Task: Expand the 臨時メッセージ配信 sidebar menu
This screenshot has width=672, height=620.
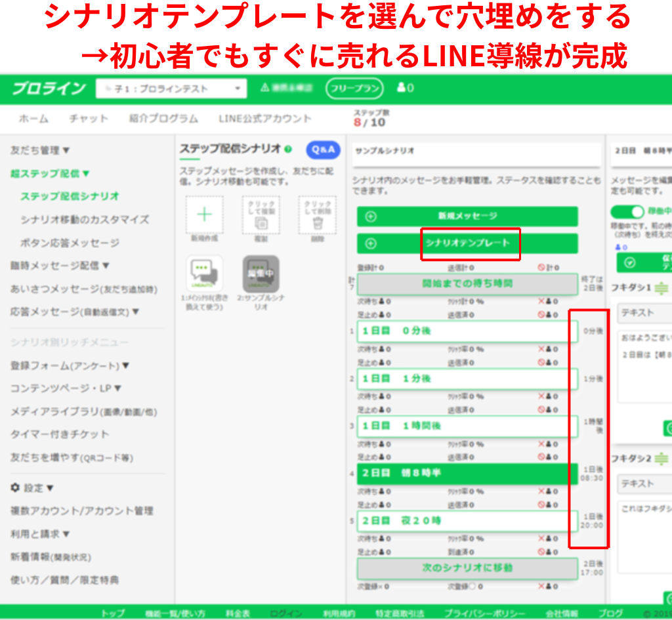Action: pyautogui.click(x=60, y=266)
